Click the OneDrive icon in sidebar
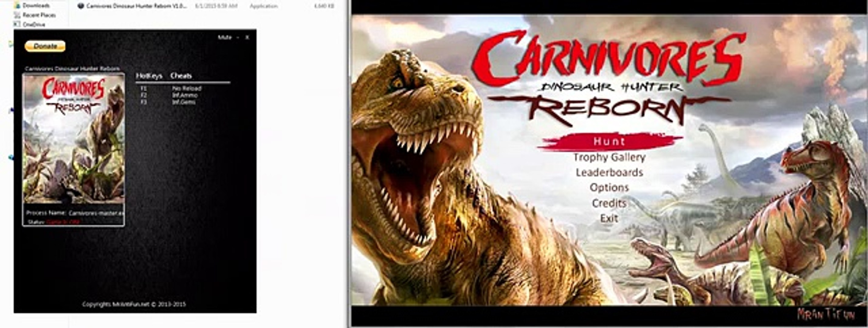This screenshot has width=868, height=328. (17, 24)
